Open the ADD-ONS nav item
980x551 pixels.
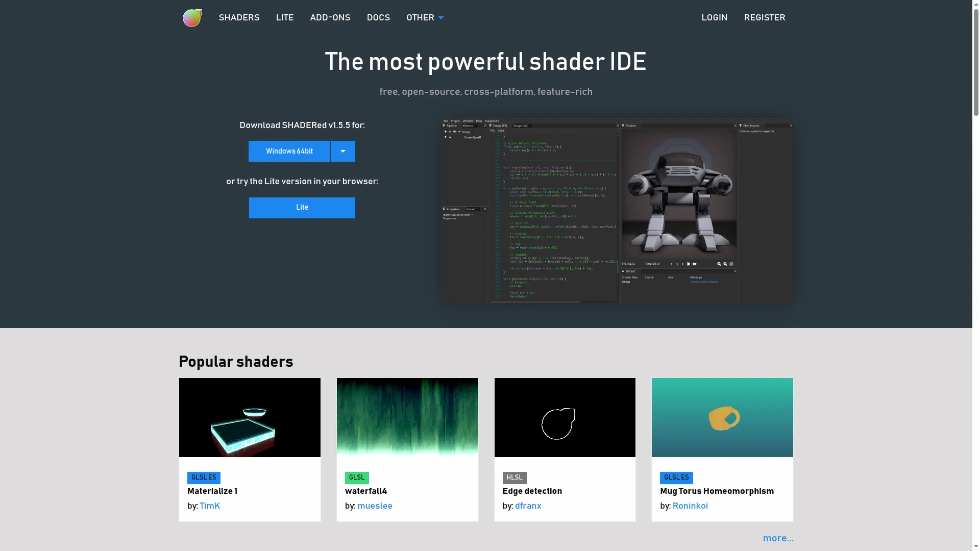pos(330,18)
